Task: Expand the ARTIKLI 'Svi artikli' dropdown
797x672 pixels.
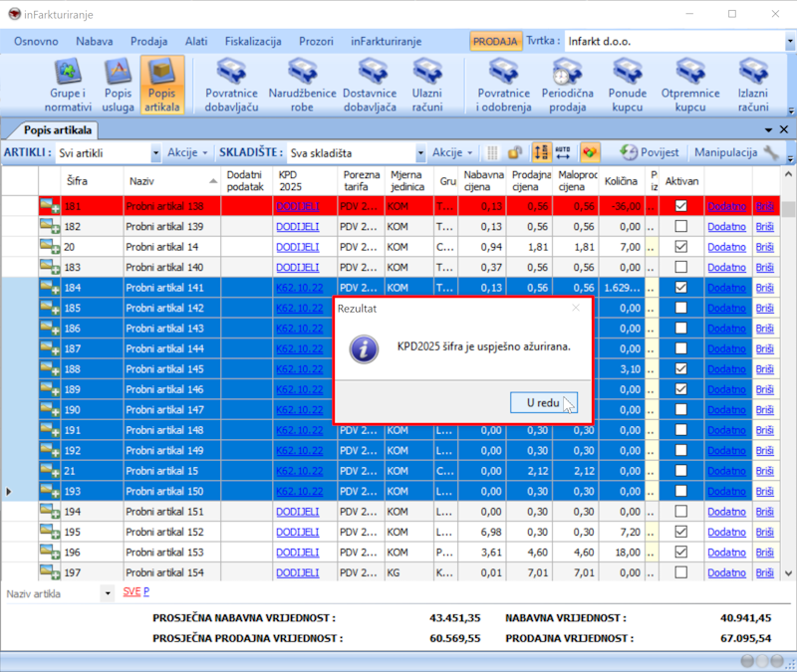Action: 155,153
